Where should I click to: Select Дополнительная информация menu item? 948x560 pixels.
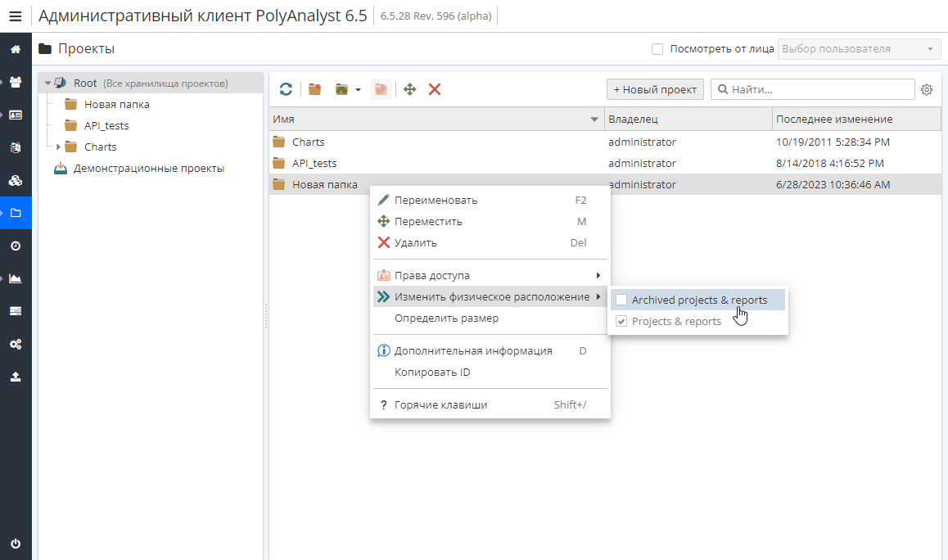(x=490, y=350)
